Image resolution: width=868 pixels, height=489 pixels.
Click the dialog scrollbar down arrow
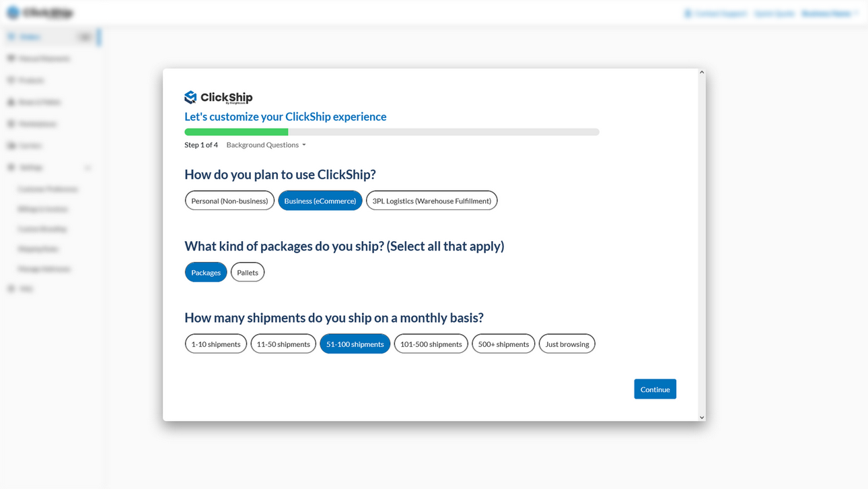coord(702,418)
